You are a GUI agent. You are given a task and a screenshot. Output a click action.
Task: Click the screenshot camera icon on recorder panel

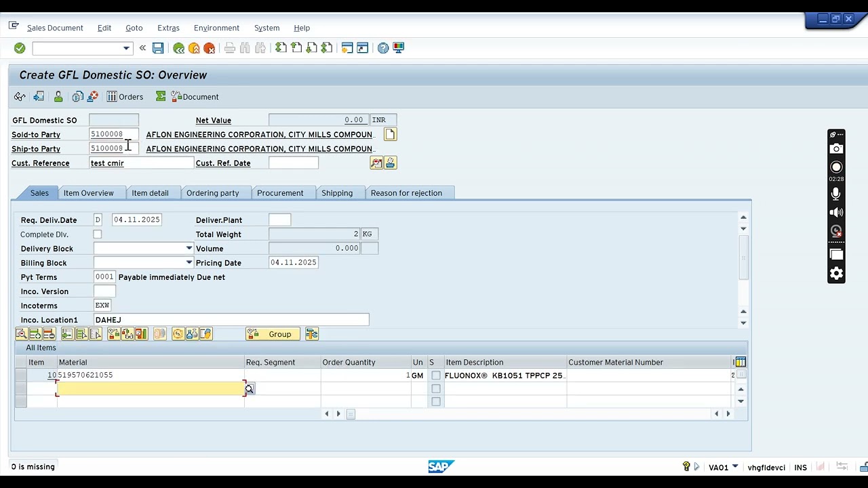[836, 149]
